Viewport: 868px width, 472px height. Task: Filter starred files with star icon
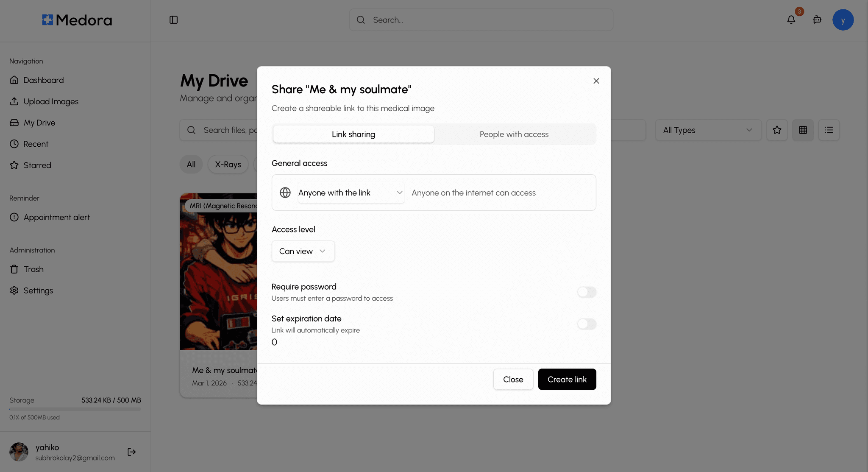tap(777, 130)
